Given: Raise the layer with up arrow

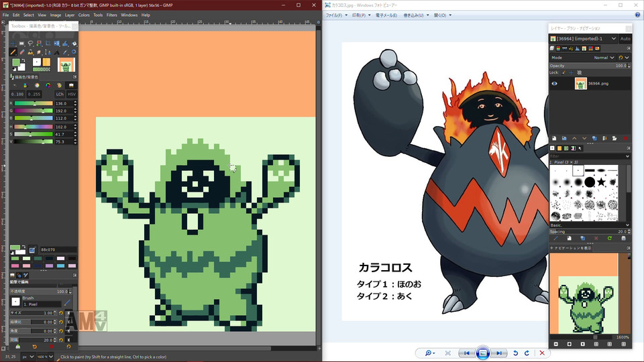Looking at the screenshot, I should 574,138.
